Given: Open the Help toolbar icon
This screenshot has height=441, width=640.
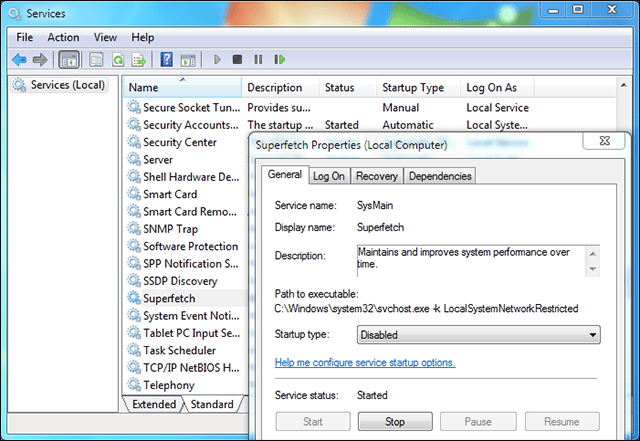Looking at the screenshot, I should pos(166,59).
